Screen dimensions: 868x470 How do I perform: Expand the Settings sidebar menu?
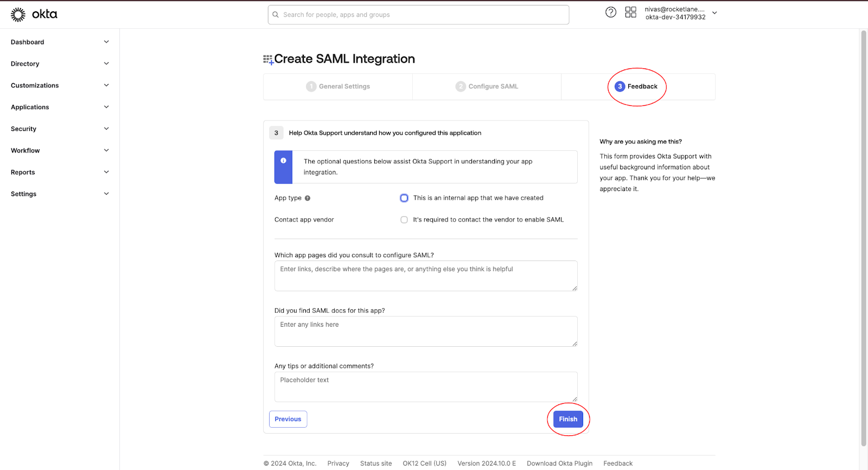60,194
